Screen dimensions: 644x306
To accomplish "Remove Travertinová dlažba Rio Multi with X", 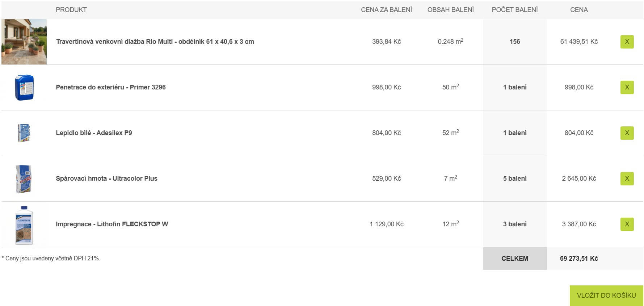I will pos(627,42).
